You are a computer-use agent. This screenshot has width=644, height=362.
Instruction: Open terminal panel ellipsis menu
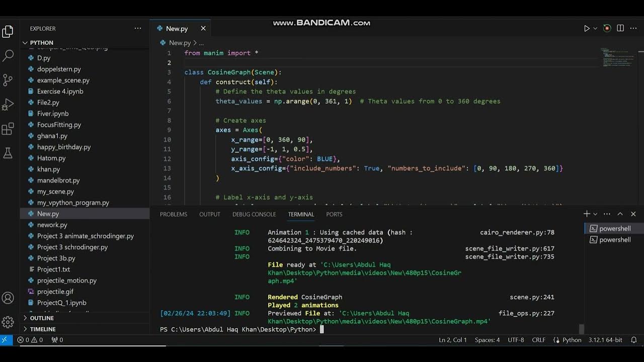(607, 214)
